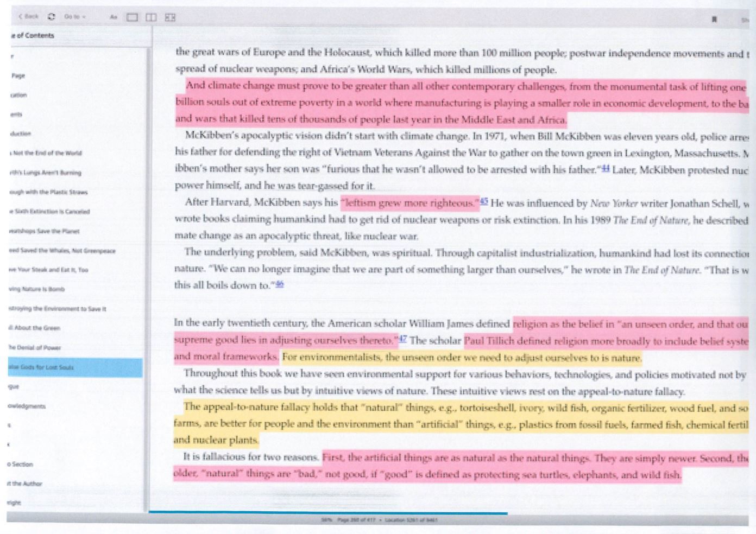Open the Aa font settings
Viewport: 756px width, 534px height.
[113, 17]
